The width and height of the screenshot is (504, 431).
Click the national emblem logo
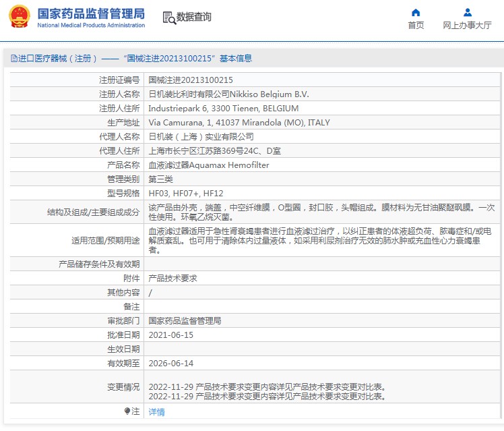[x=20, y=17]
